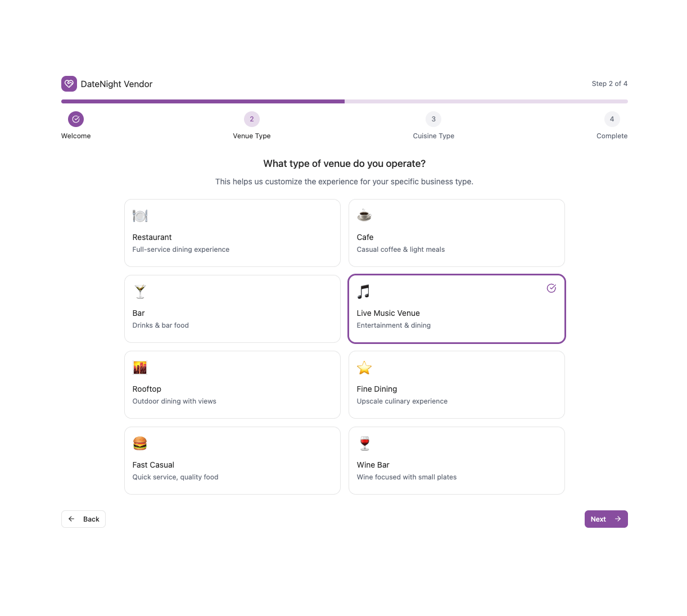
Task: Go Back to the previous step
Action: 83,519
